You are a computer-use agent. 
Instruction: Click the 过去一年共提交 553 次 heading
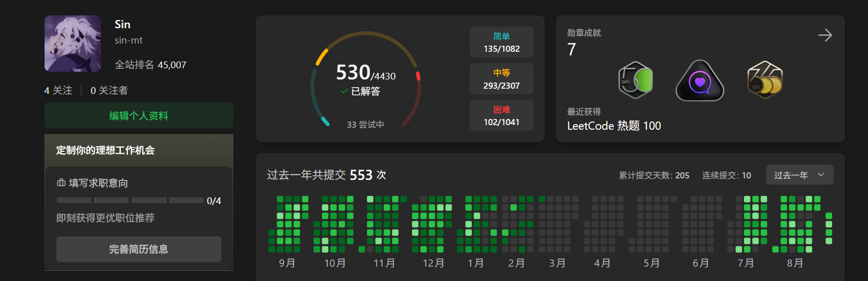pyautogui.click(x=326, y=175)
